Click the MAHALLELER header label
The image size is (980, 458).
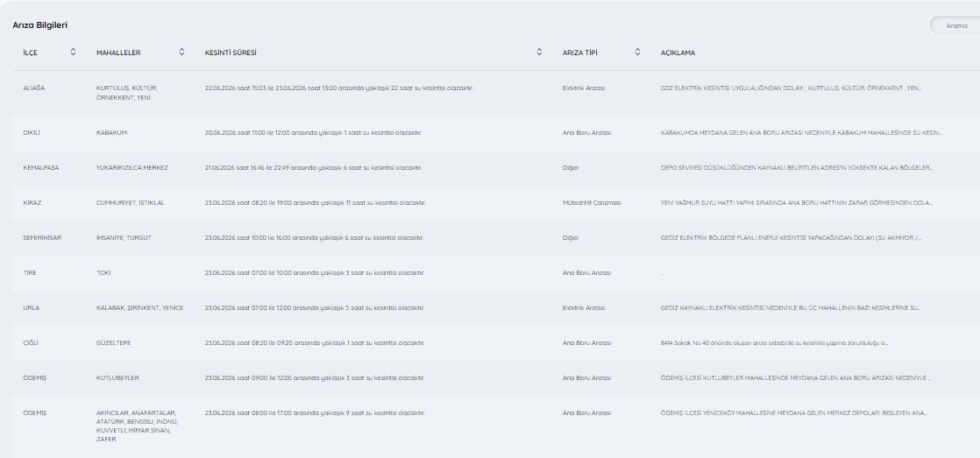coord(118,53)
